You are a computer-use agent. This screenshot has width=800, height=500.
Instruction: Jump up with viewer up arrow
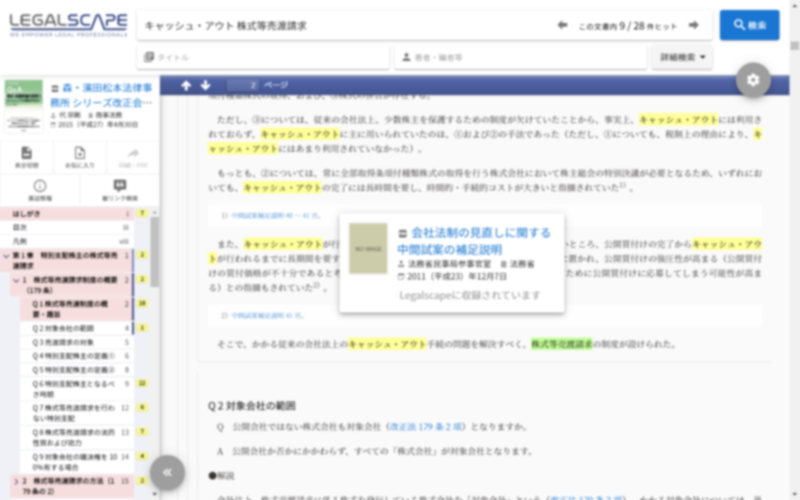click(x=186, y=85)
